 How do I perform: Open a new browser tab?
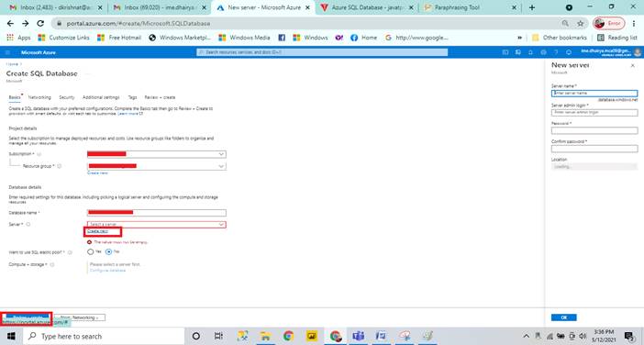pyautogui.click(x=532, y=7)
